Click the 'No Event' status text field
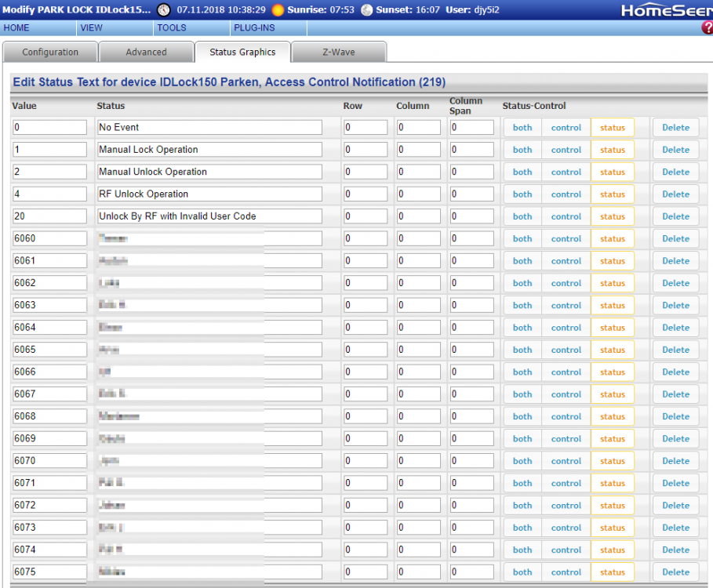This screenshot has width=713, height=588. [209, 128]
